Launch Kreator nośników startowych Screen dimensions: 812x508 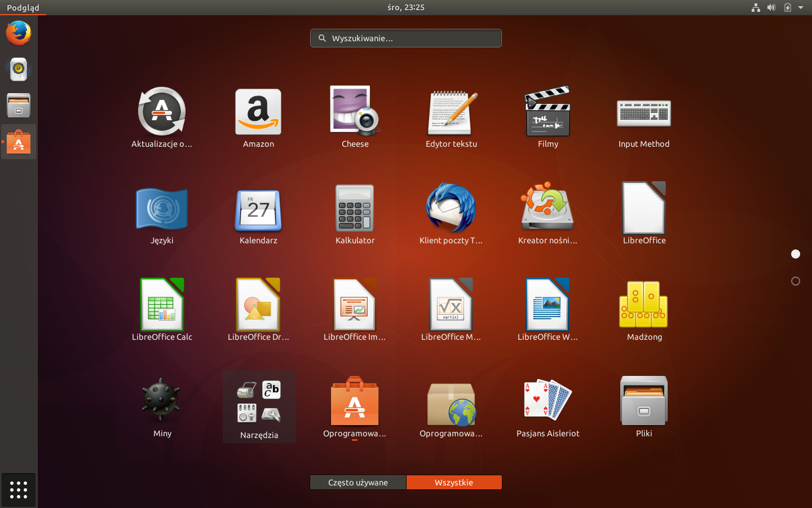(548, 214)
